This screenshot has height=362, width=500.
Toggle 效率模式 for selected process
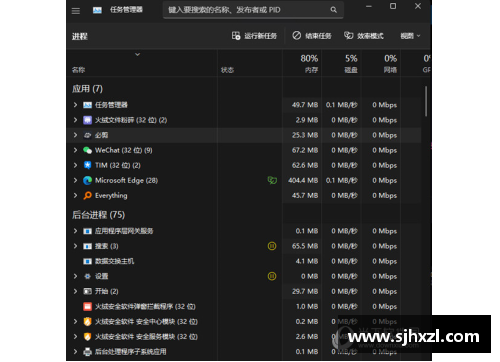pyautogui.click(x=364, y=36)
